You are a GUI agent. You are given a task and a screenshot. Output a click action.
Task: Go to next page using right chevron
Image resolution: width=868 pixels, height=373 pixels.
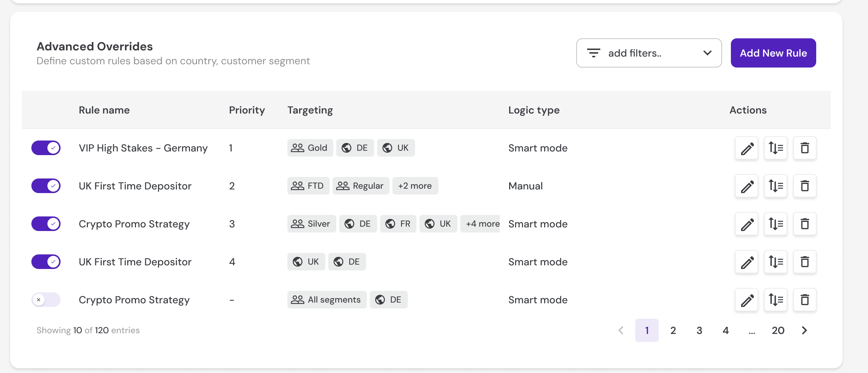(x=804, y=330)
